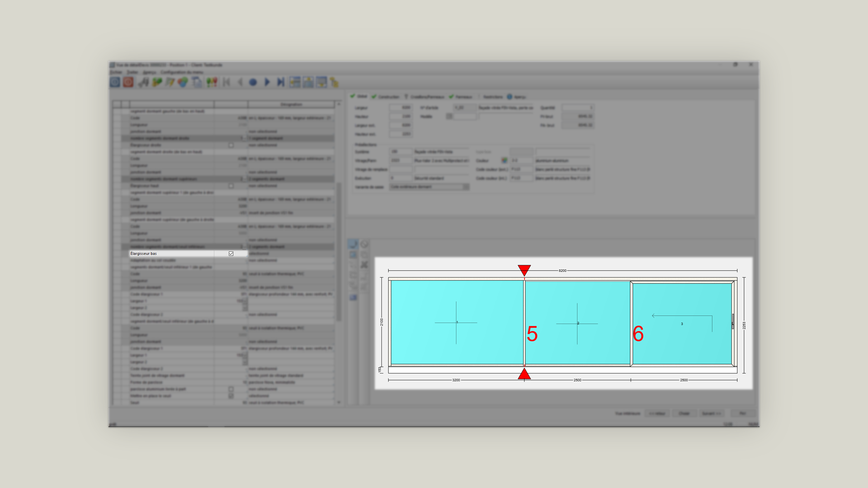This screenshot has height=488, width=868.
Task: Click the Suivant >> button
Action: click(x=712, y=413)
